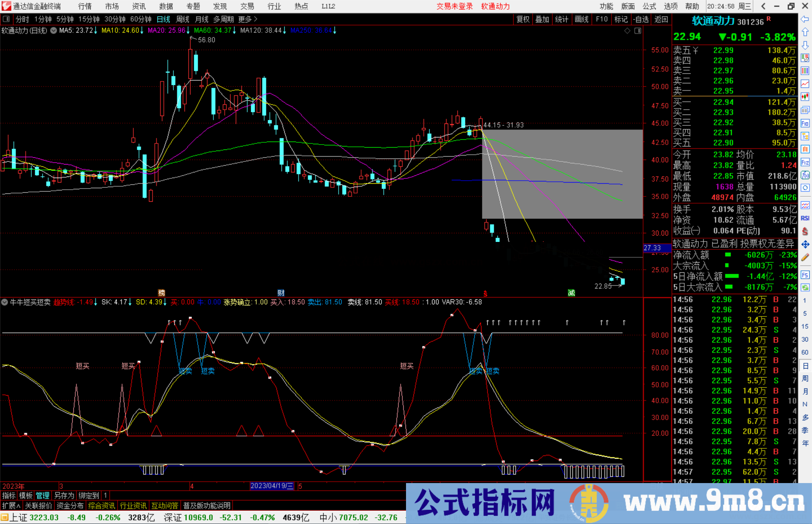The height and width of the screenshot is (524, 812).
Task: Click the candlestick chart sidebar icon
Action: click(x=805, y=97)
